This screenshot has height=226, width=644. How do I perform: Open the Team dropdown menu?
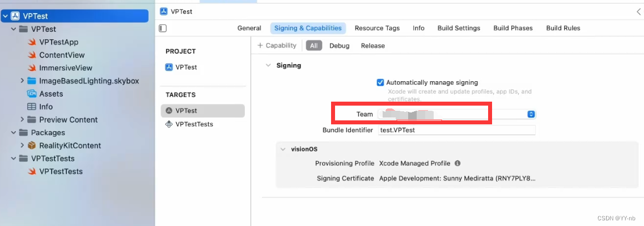457,114
